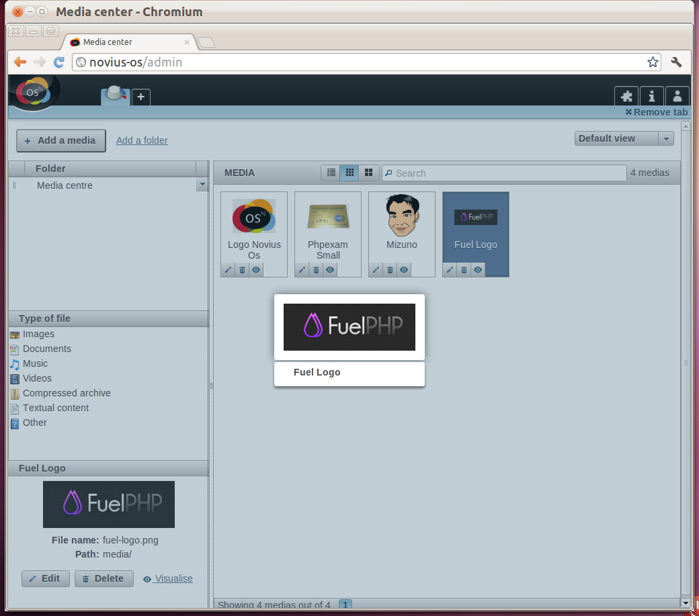Screen dimensions: 699x616
Task: Click the Folder column header
Action: click(110, 169)
